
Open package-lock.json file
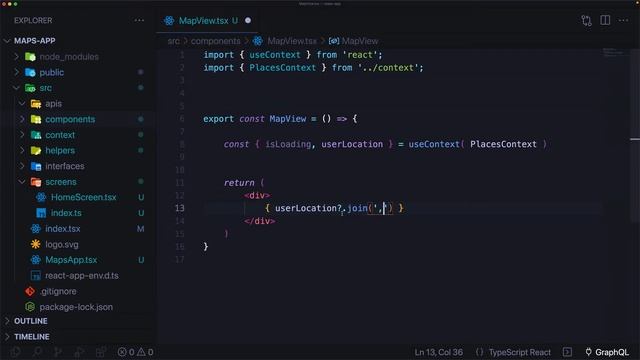pos(76,307)
